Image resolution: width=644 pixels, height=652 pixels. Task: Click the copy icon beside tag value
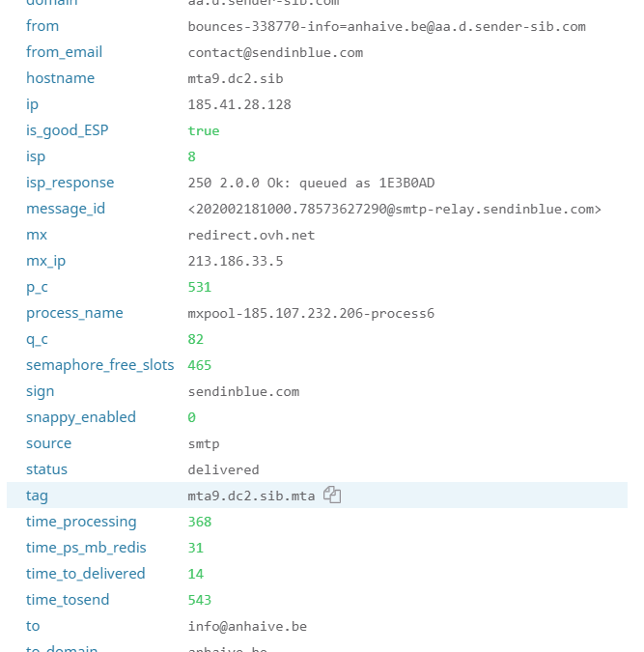332,495
